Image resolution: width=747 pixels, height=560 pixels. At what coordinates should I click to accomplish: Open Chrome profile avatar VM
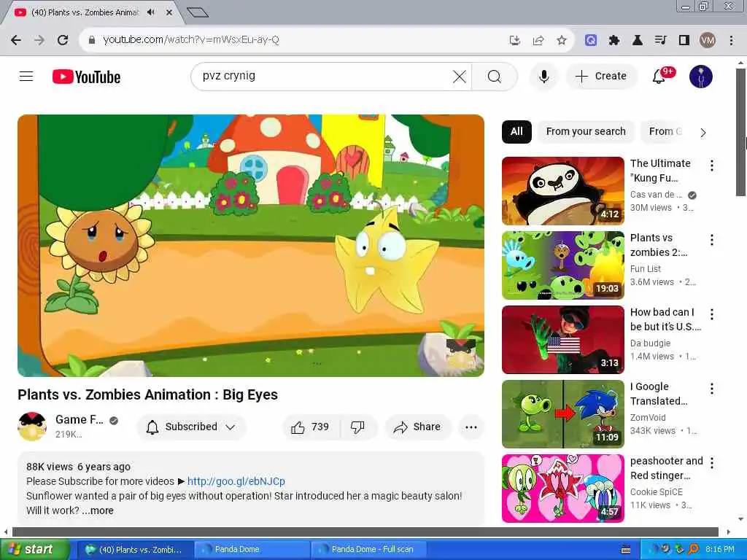point(708,40)
